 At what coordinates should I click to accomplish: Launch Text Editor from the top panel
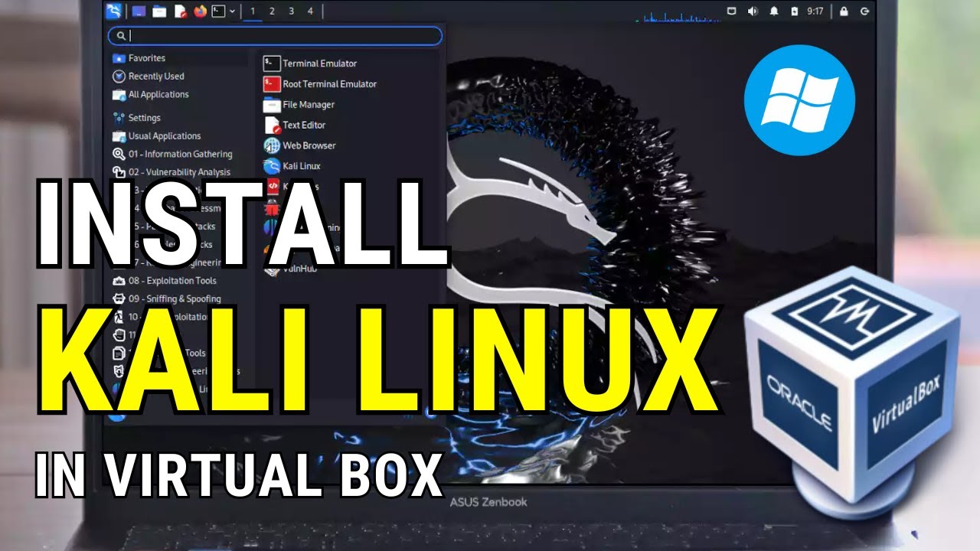(x=180, y=11)
